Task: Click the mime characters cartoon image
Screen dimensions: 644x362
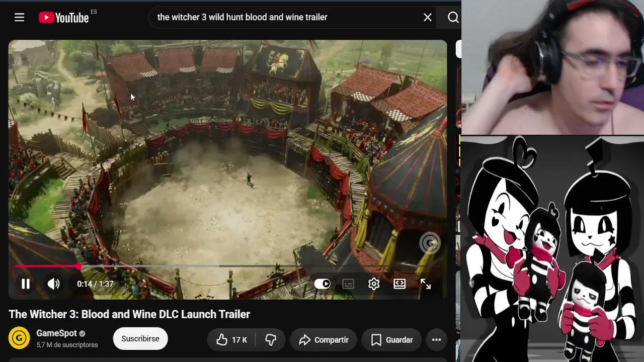Action: (x=552, y=249)
